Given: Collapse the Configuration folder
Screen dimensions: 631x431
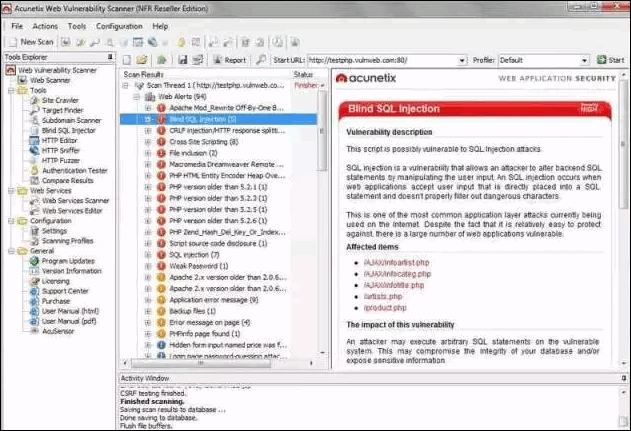Looking at the screenshot, I should (x=11, y=221).
